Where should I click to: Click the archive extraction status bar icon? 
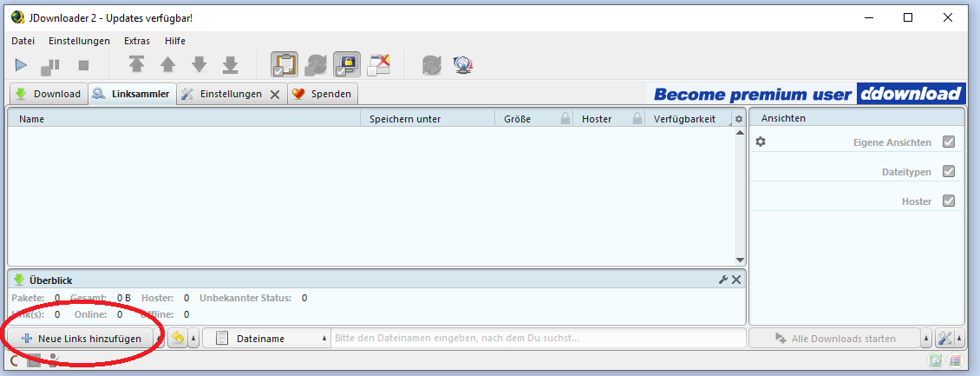(x=955, y=360)
